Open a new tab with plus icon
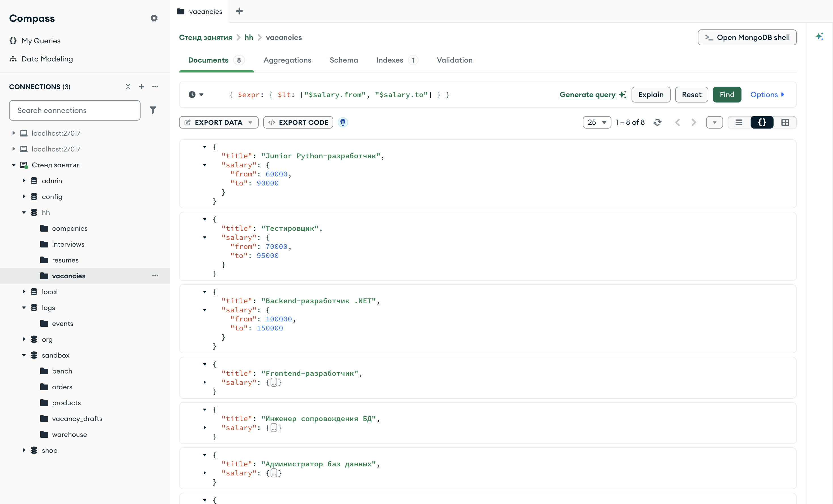This screenshot has width=833, height=504. pos(239,11)
